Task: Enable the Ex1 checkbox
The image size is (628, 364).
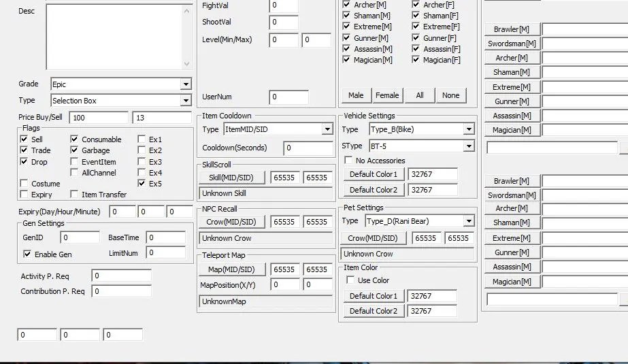Action: coord(142,139)
